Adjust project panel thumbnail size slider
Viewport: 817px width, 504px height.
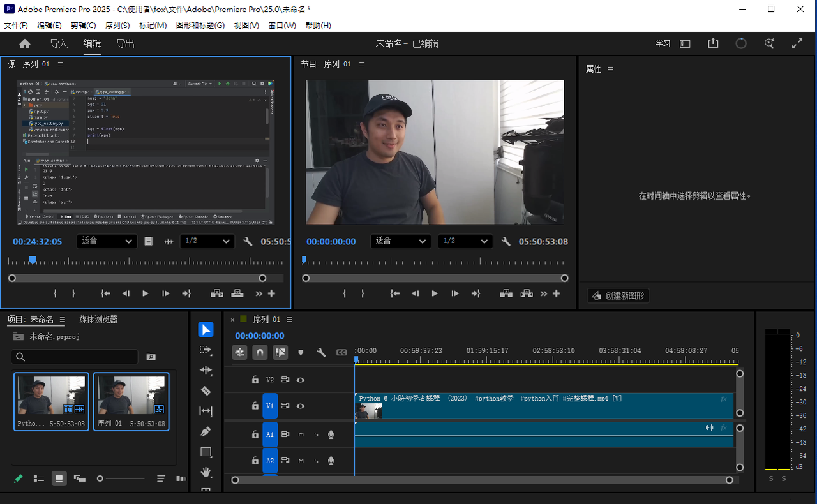pyautogui.click(x=100, y=478)
